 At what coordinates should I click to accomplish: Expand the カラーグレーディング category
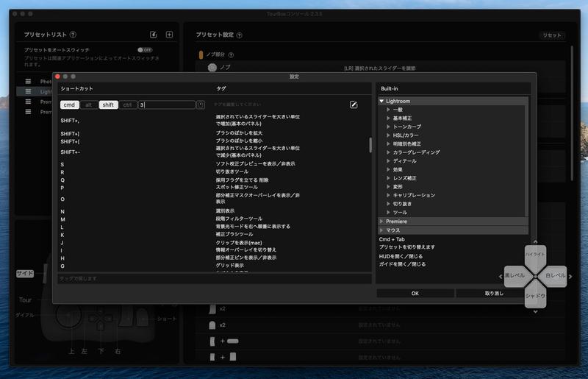[x=389, y=152]
